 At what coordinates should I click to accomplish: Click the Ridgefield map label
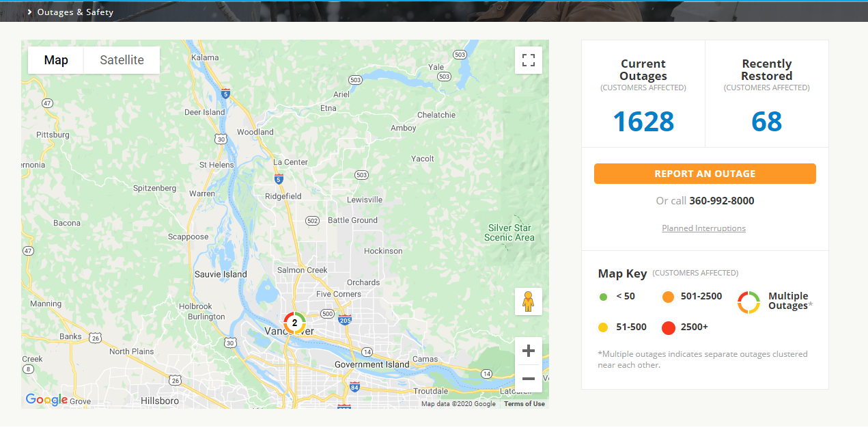click(283, 196)
